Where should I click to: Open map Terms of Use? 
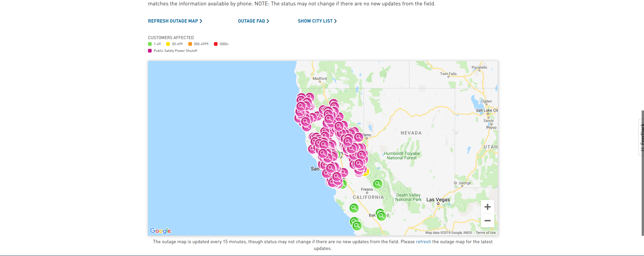click(486, 232)
